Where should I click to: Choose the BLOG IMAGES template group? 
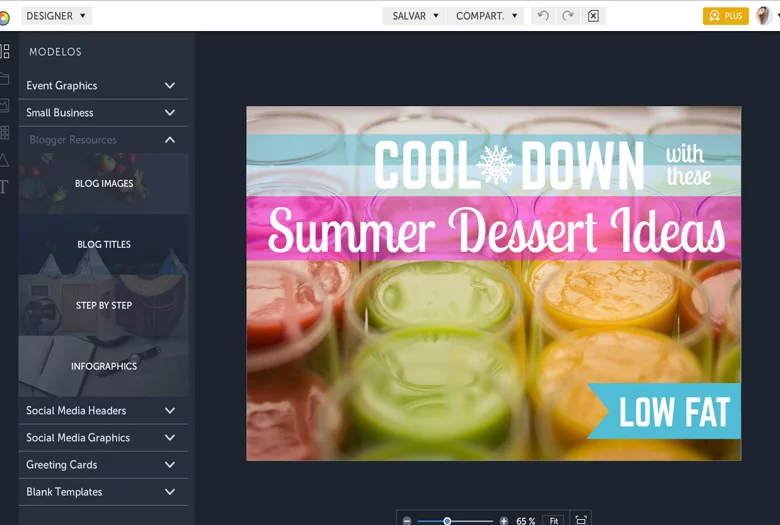click(103, 184)
